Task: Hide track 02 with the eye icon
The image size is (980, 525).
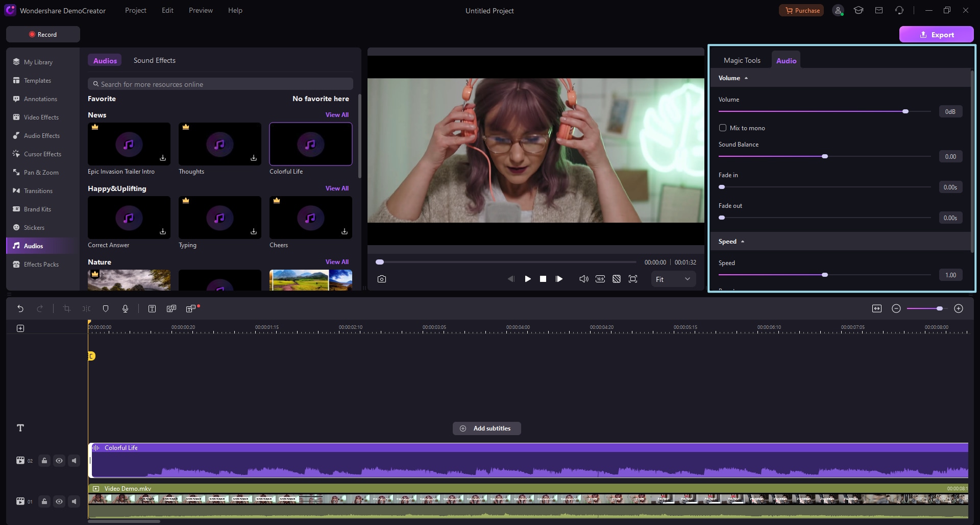Action: (59, 461)
